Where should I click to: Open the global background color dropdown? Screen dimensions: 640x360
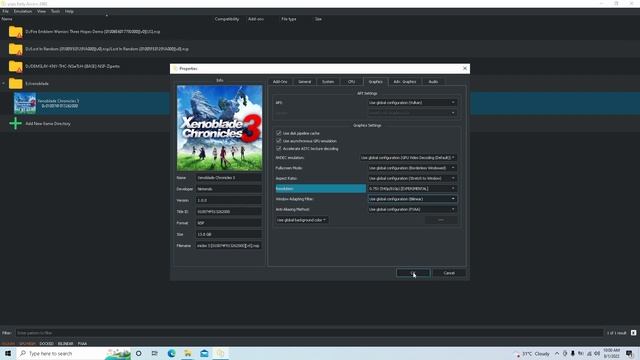pyautogui.click(x=302, y=220)
